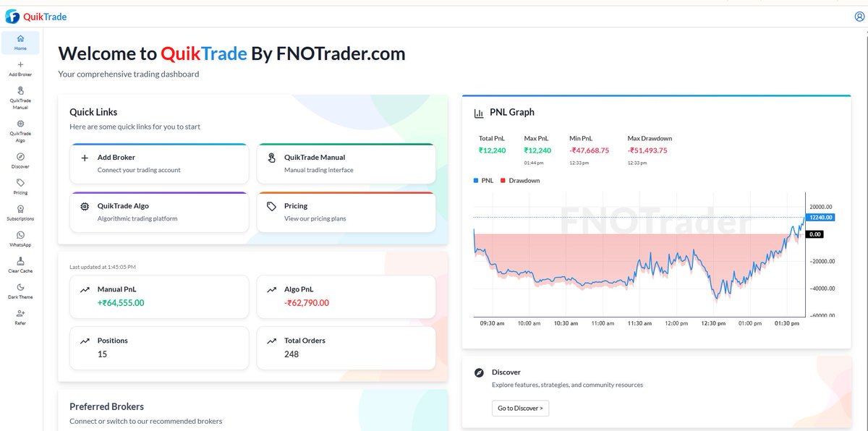
Task: Open Discover from the sidebar
Action: tap(20, 161)
